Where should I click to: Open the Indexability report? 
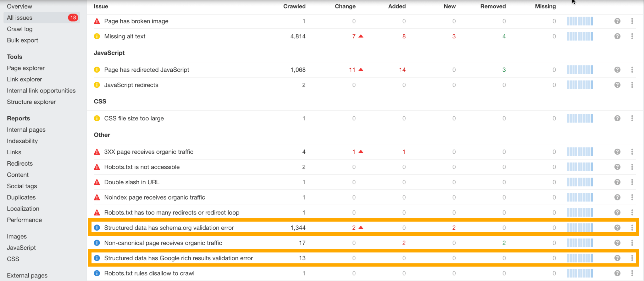(x=22, y=141)
